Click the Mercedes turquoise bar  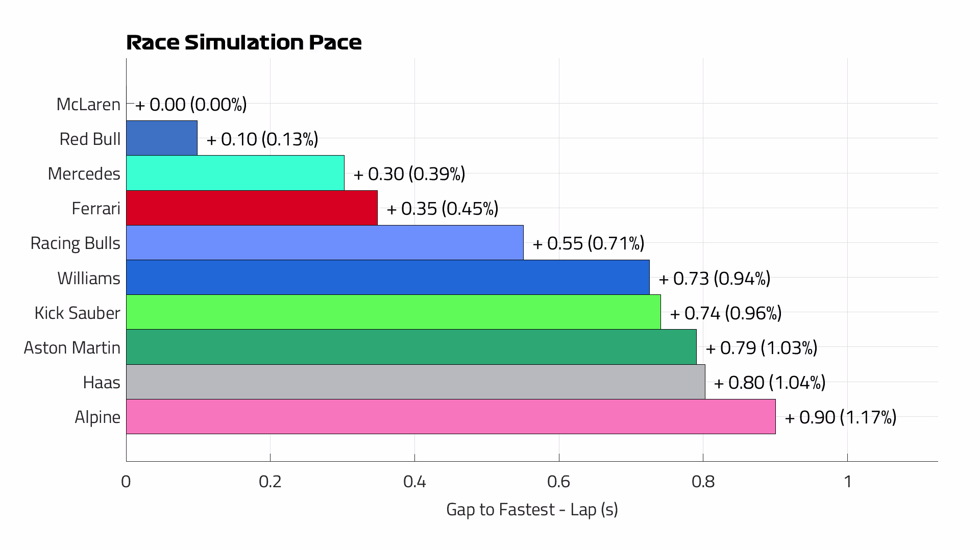tap(235, 173)
